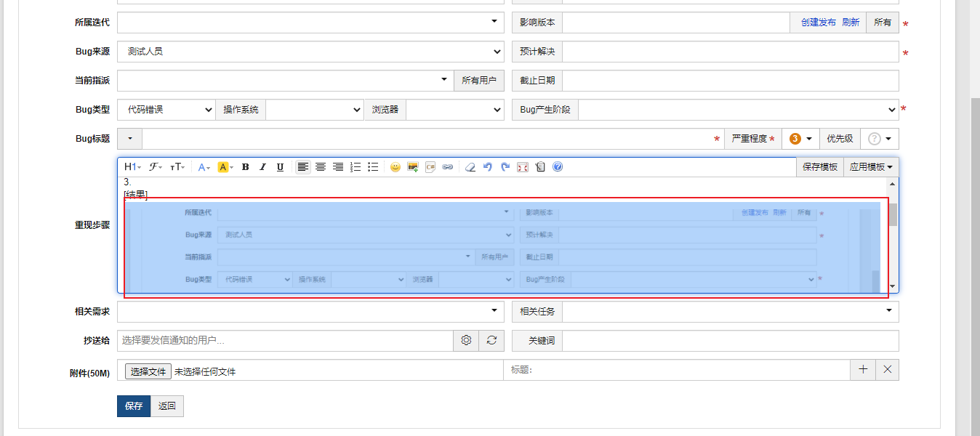This screenshot has width=980, height=436.
Task: Remove the attachment row with X
Action: coord(888,370)
